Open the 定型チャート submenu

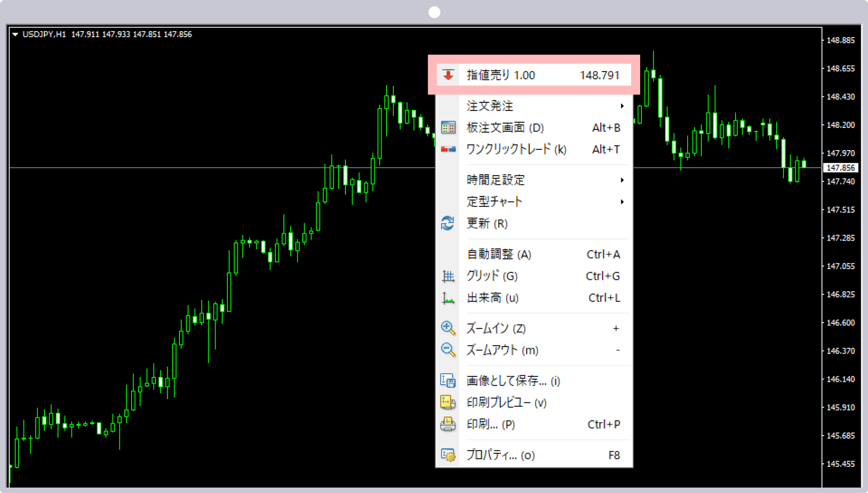(534, 202)
